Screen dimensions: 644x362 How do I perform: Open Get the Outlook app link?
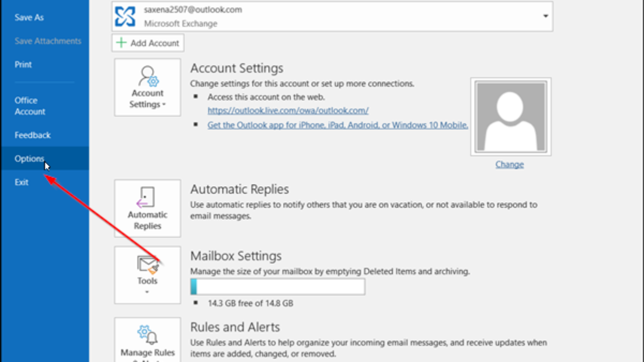click(338, 125)
